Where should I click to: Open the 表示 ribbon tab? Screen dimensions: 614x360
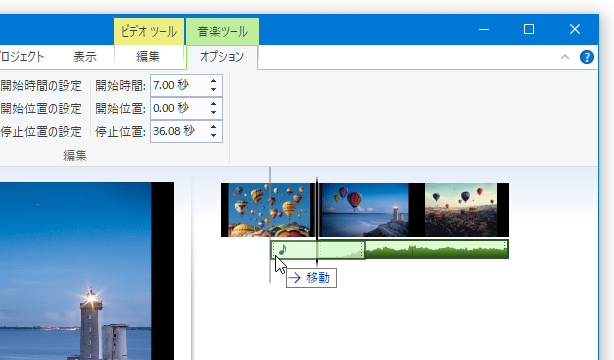click(x=85, y=57)
